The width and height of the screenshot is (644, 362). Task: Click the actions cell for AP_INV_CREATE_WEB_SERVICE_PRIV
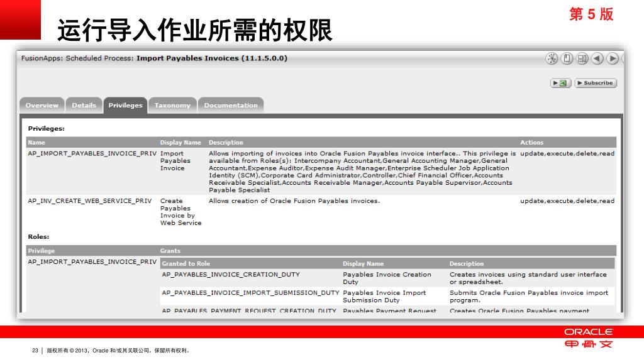pyautogui.click(x=567, y=201)
